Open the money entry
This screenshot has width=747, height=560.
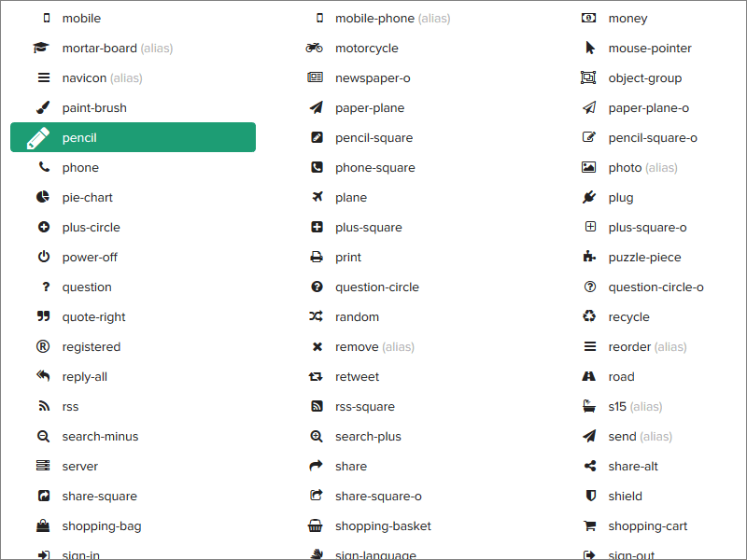click(x=627, y=19)
